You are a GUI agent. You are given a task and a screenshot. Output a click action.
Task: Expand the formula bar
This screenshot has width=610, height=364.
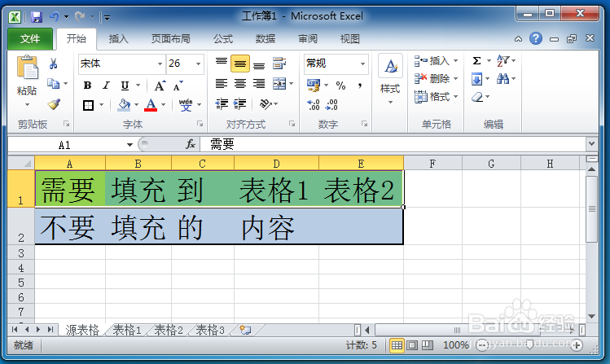point(592,144)
